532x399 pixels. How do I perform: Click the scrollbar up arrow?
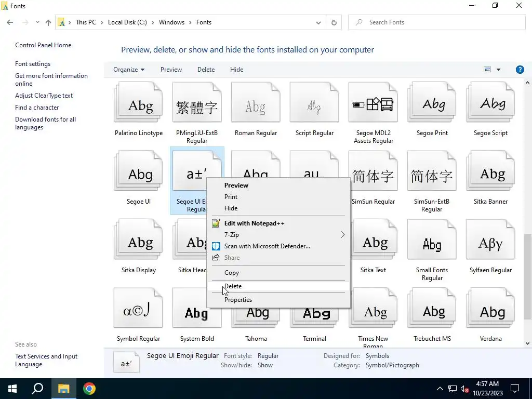[x=527, y=83]
